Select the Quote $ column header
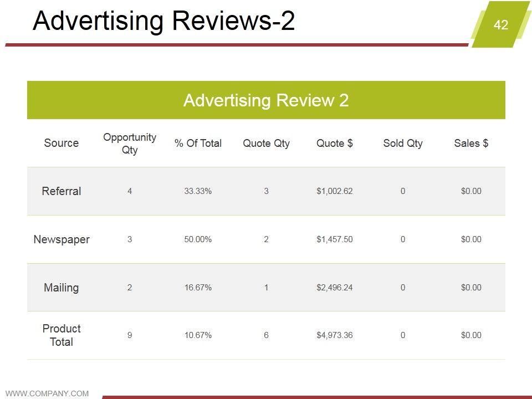 click(x=334, y=143)
